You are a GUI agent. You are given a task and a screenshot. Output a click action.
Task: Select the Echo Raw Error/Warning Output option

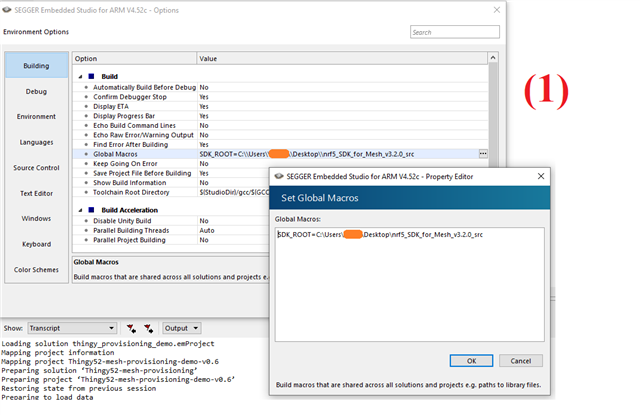coord(143,135)
